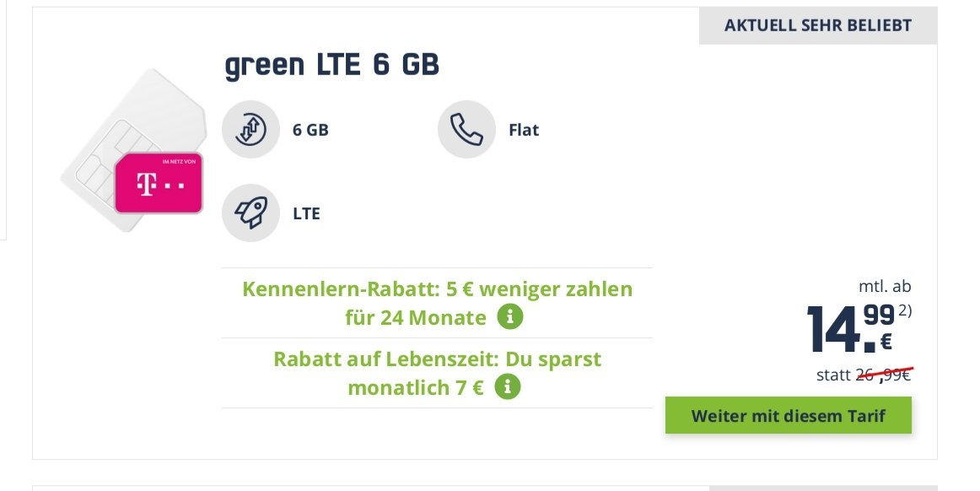Click the Im Netz von text on badge
980x491 pixels.
[180, 161]
